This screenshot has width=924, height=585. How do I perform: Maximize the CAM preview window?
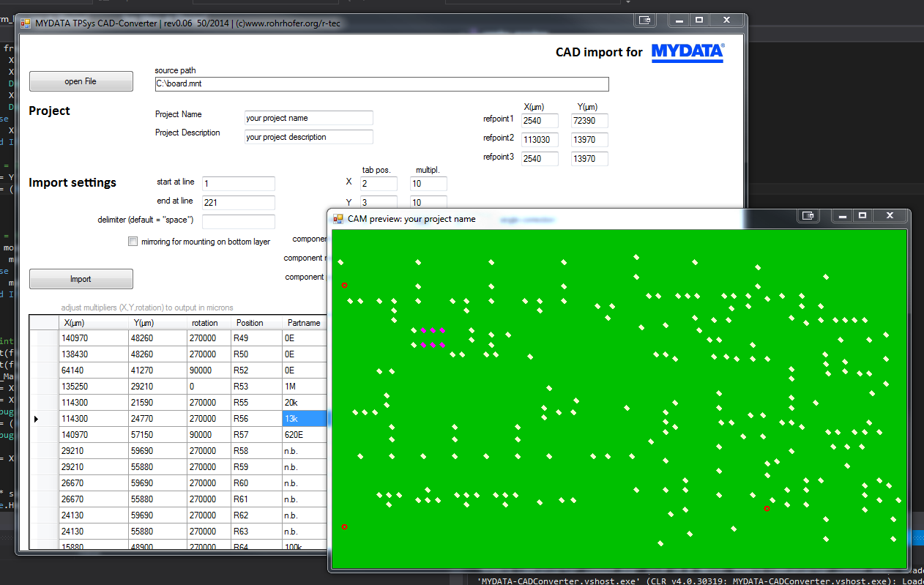click(862, 215)
